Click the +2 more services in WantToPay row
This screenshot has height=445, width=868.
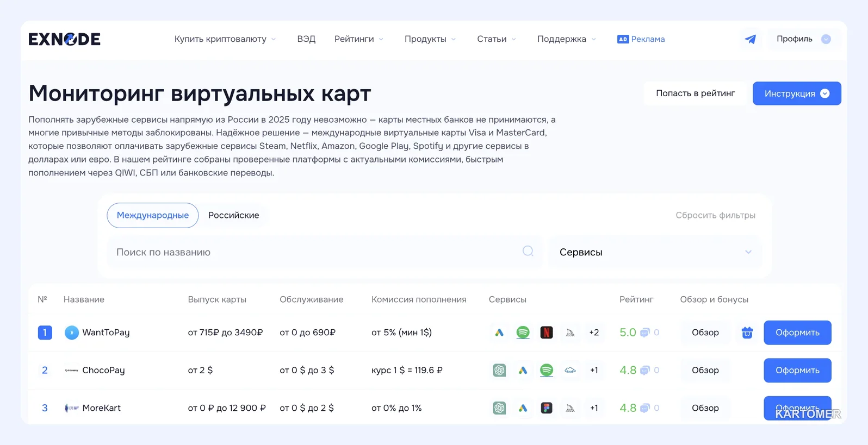tap(594, 333)
